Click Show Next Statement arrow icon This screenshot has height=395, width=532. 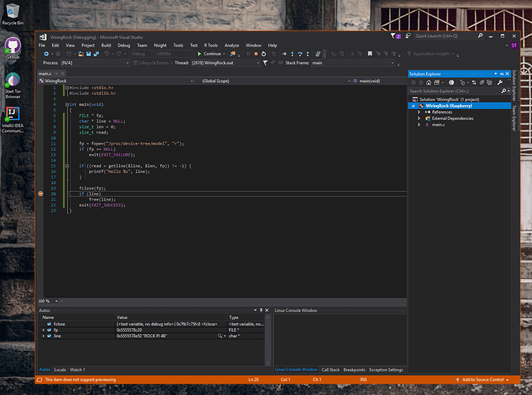[284, 54]
